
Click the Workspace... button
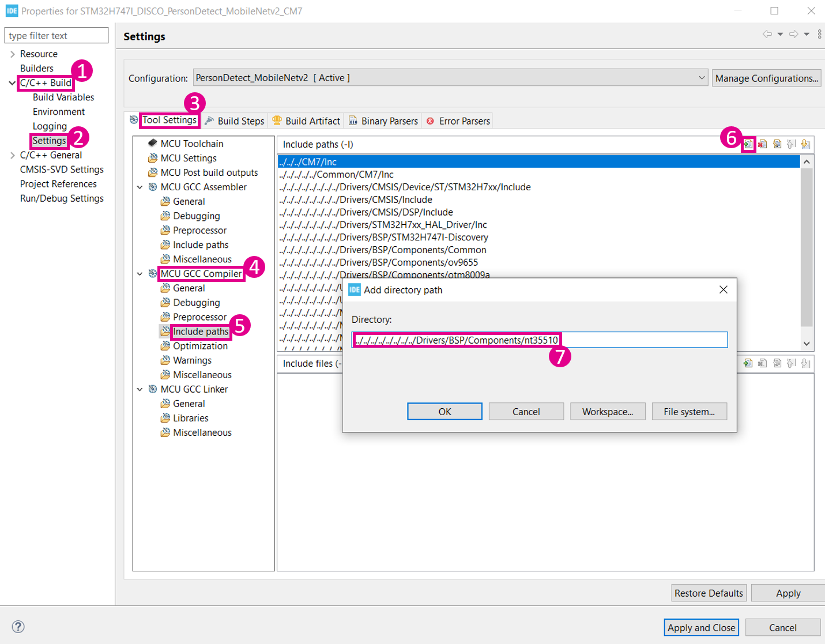(x=608, y=412)
